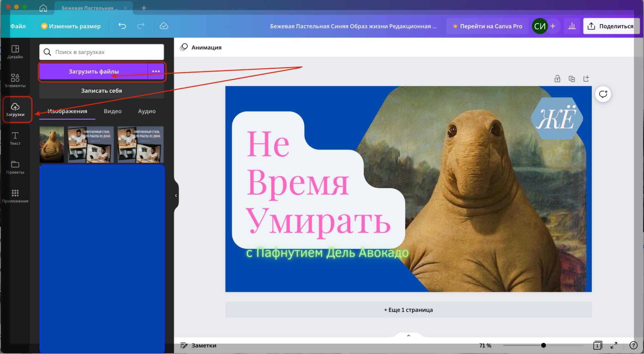Open the Загрузки uploads panel
The width and height of the screenshot is (644, 354).
point(15,110)
